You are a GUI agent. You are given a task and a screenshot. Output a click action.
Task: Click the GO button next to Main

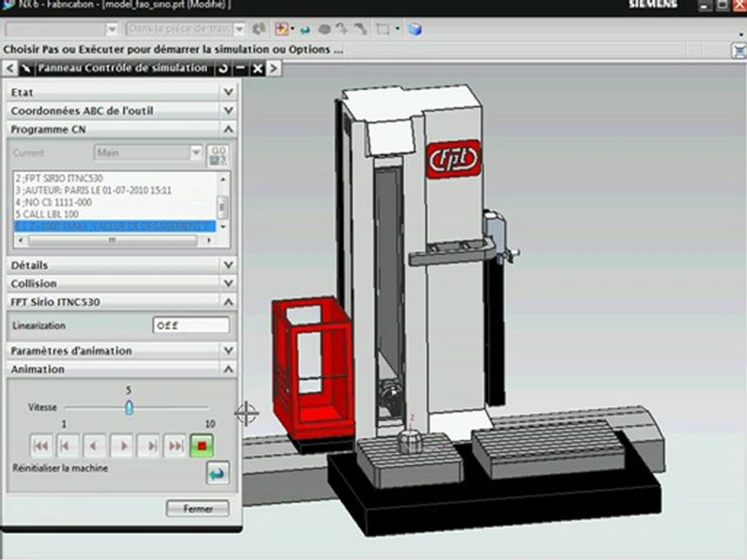(218, 156)
